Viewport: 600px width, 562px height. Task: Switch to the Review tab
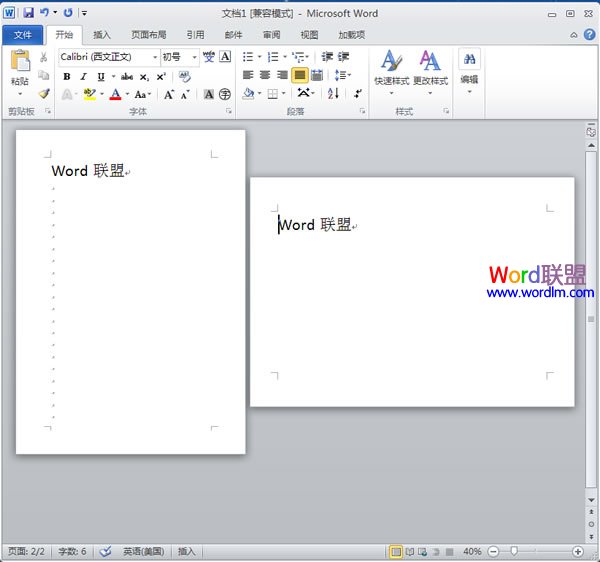271,35
